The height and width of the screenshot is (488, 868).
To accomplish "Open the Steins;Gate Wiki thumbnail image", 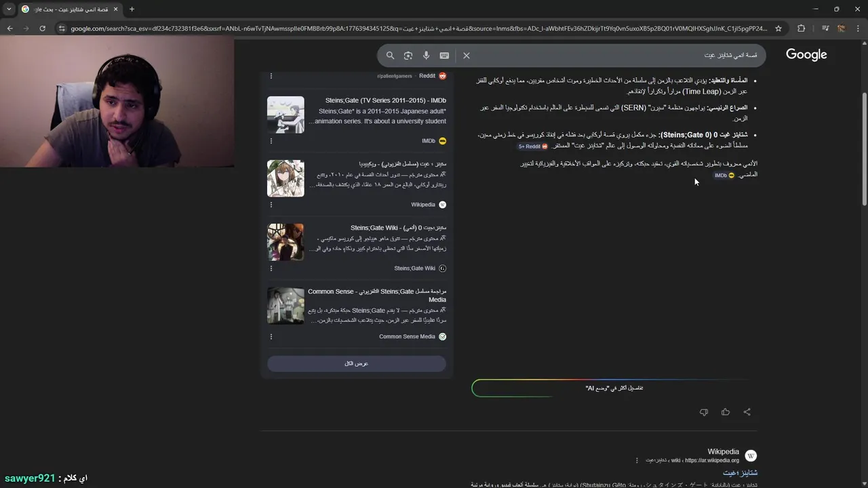I will 285,242.
